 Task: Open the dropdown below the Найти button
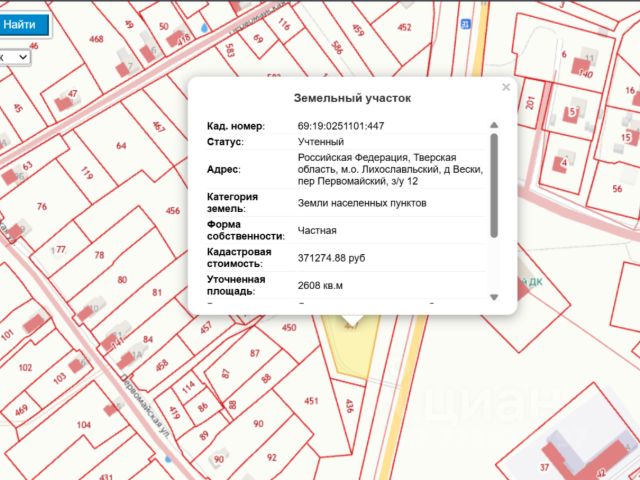[x=15, y=57]
